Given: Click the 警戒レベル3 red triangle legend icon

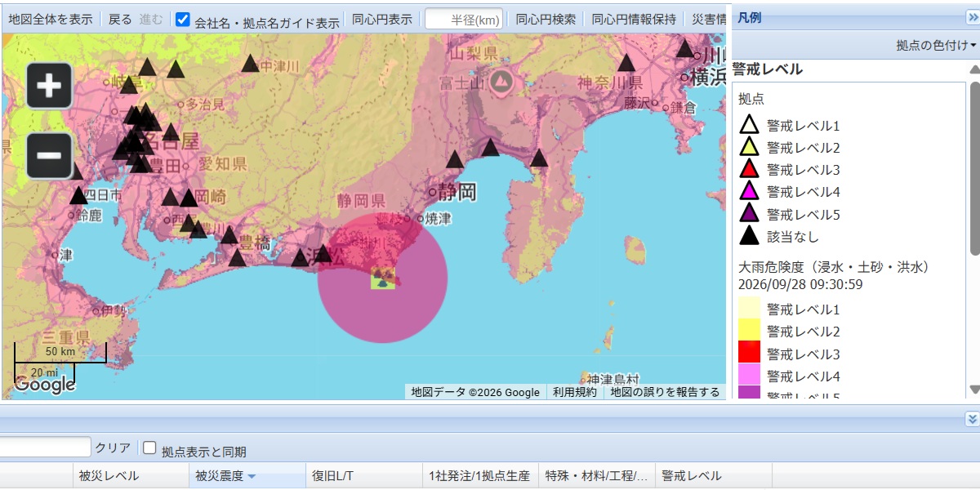Looking at the screenshot, I should [x=749, y=169].
